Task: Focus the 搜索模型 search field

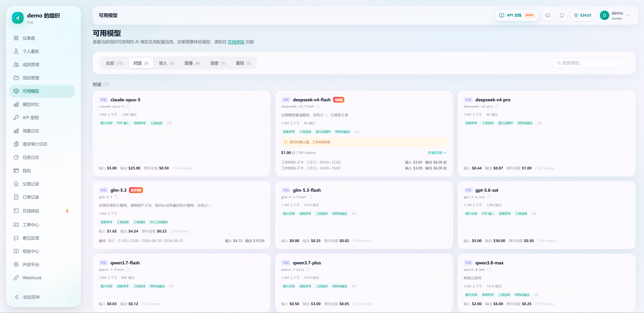Action: click(x=591, y=63)
